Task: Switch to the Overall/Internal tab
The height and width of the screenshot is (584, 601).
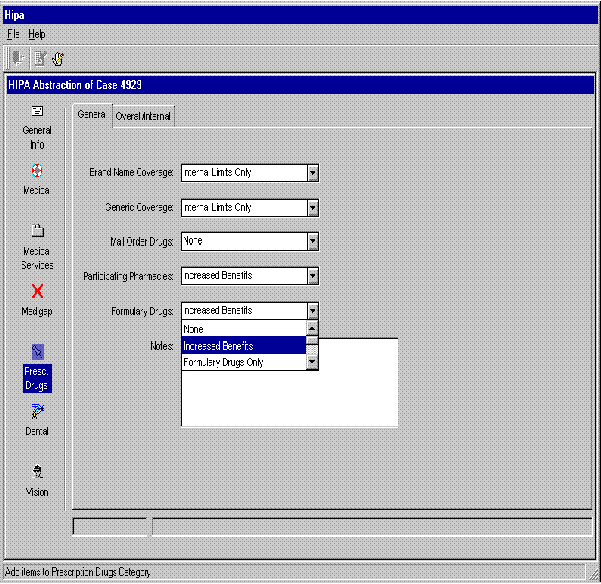Action: tap(143, 116)
